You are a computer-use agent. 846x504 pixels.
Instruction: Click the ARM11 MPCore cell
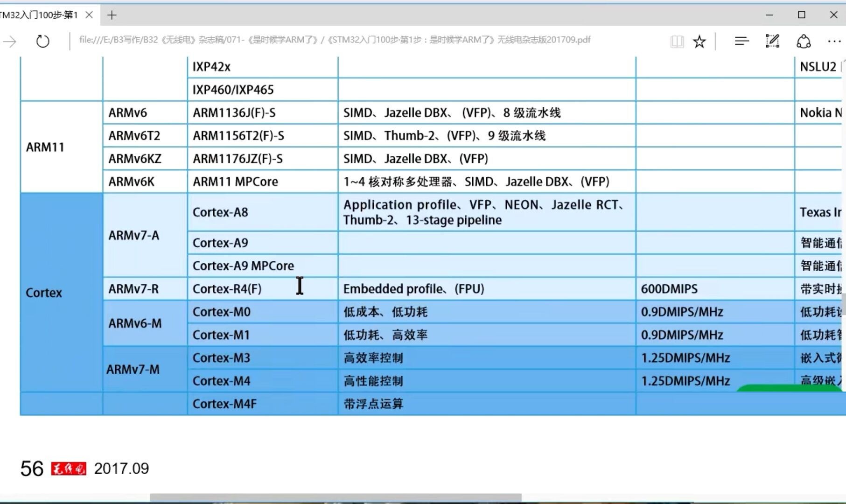pos(263,182)
